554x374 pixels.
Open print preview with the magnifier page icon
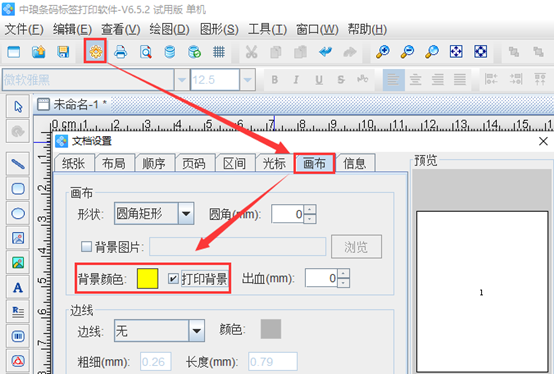[x=146, y=52]
